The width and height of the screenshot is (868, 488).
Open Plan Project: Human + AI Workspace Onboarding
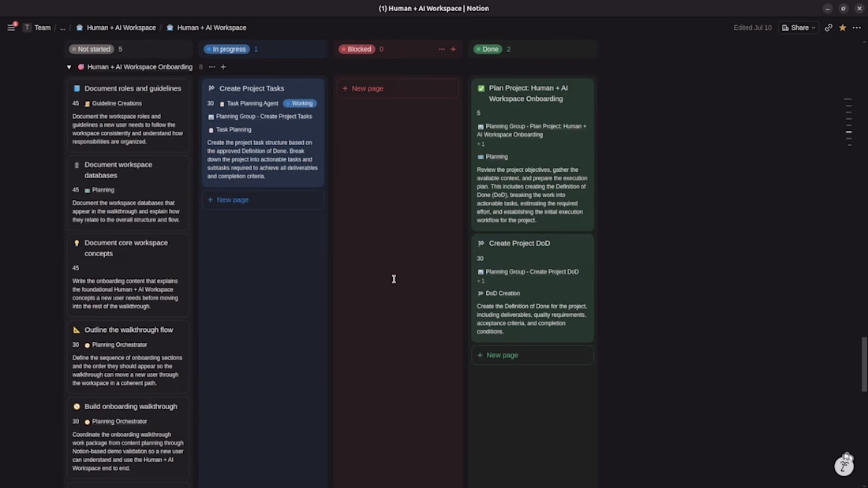coord(533,155)
